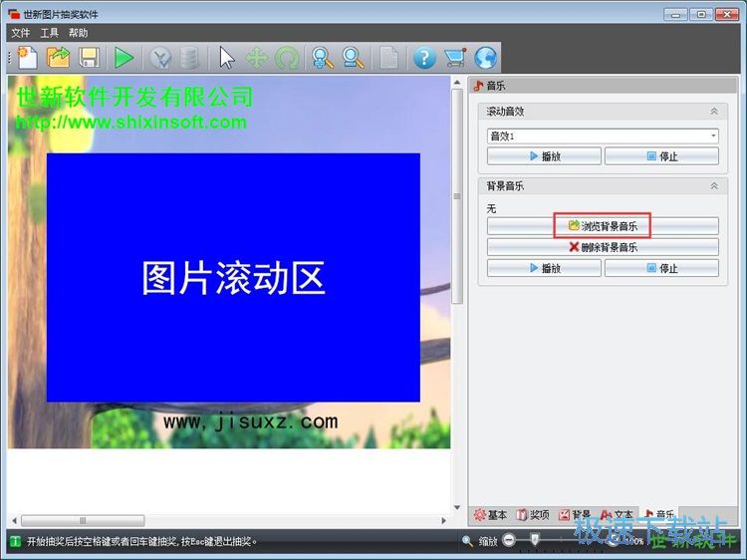Click the zoom out magnifier icon
Viewport: 747px width, 560px height.
pyautogui.click(x=353, y=58)
